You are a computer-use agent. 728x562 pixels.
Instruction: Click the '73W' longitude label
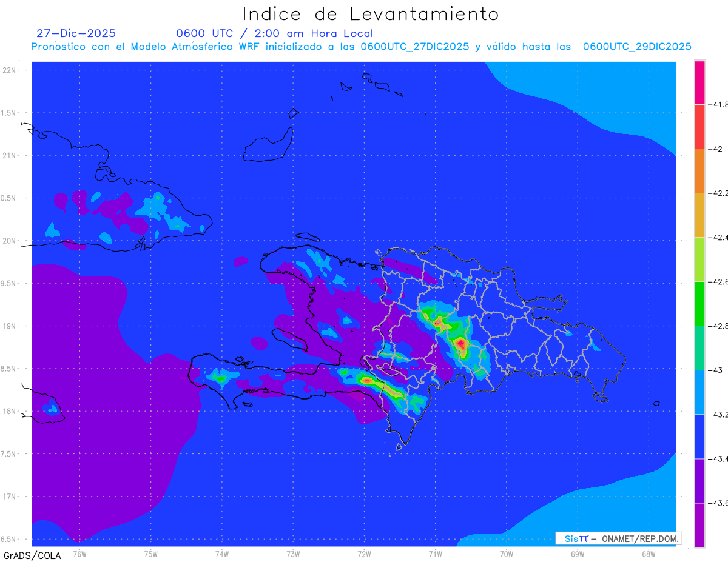pos(292,554)
